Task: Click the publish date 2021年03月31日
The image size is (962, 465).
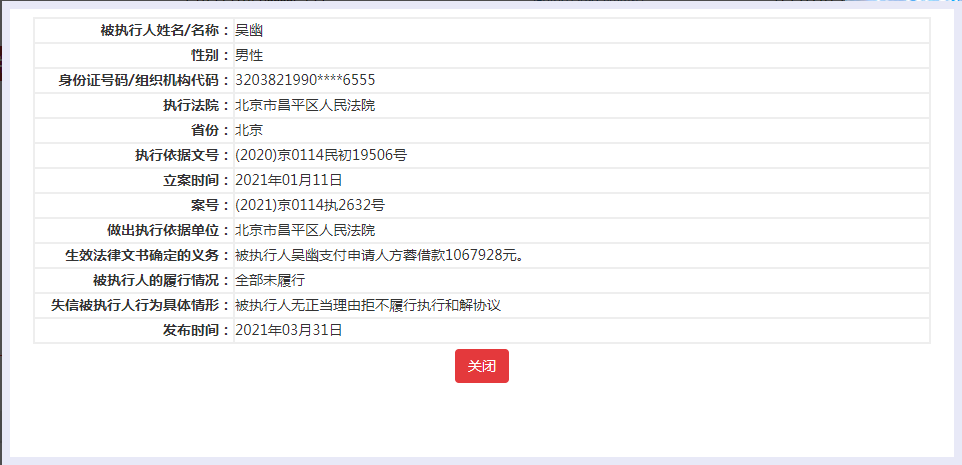Action: 289,330
